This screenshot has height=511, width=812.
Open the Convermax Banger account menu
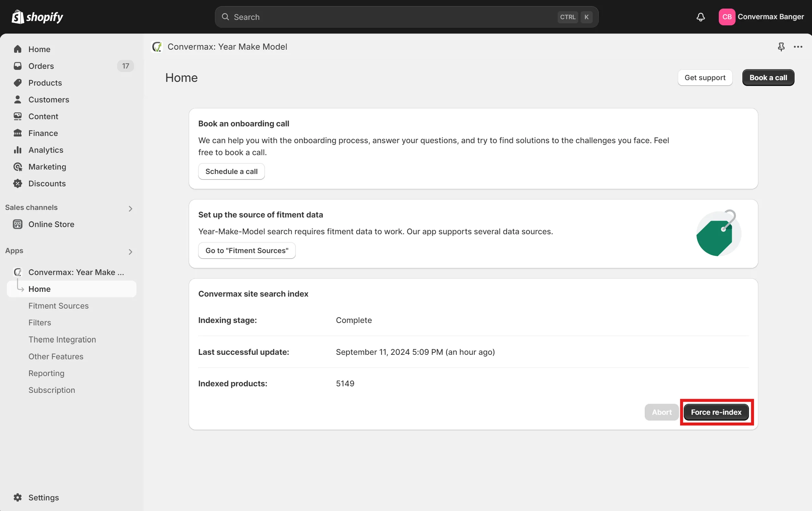click(770, 17)
